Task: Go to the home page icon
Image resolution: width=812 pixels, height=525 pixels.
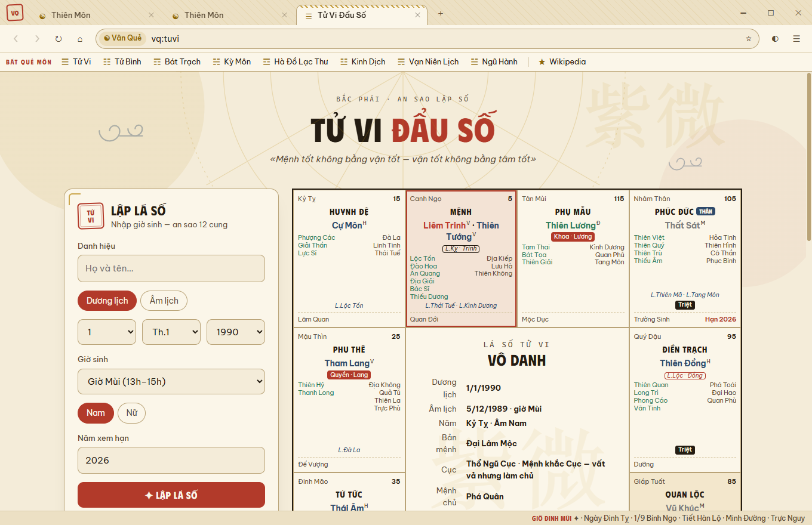Action: tap(80, 39)
